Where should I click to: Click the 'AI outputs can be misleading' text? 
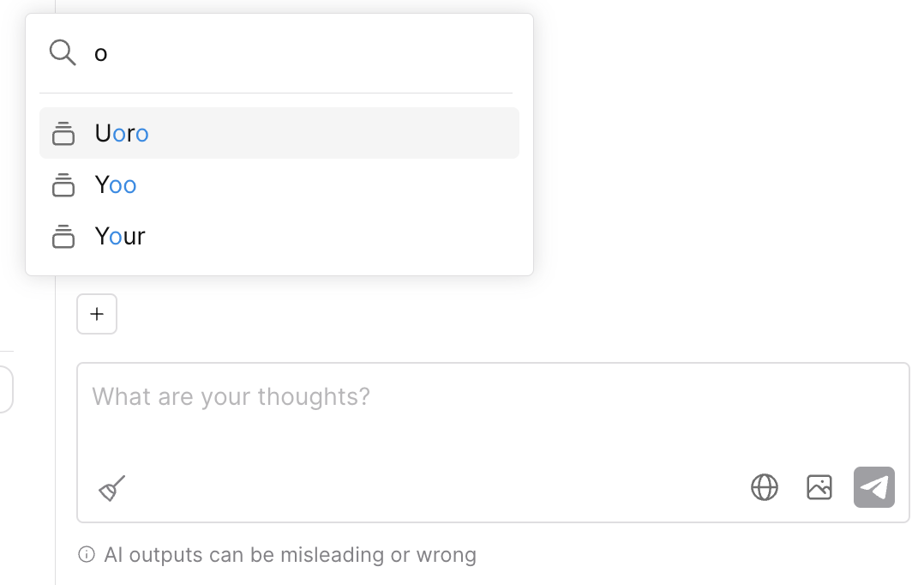[290, 555]
